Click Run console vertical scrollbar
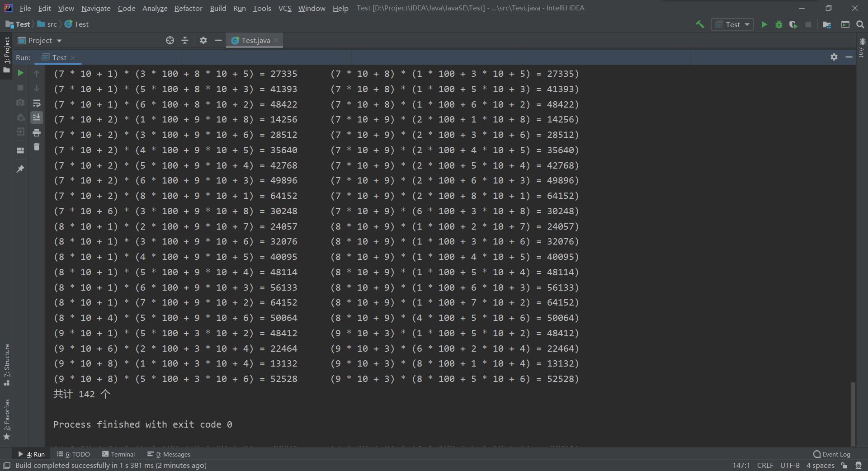This screenshot has height=471, width=868. coord(853,414)
